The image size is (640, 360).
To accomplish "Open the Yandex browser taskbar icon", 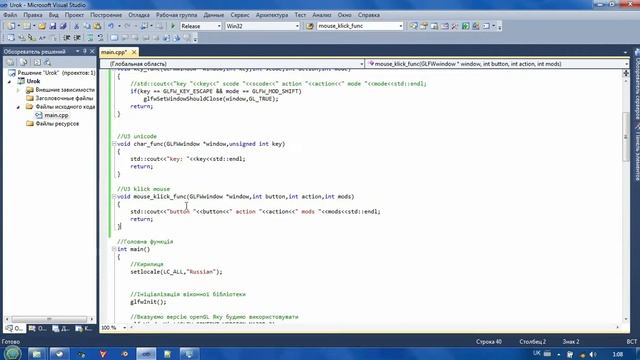I will (x=103, y=354).
